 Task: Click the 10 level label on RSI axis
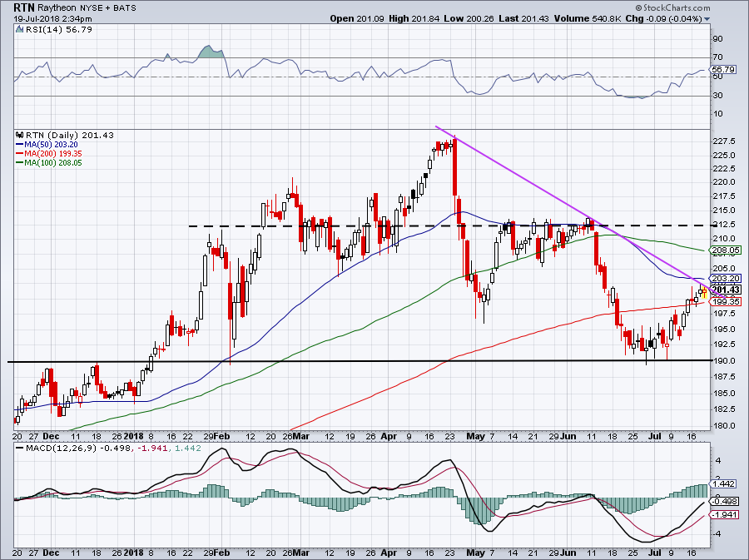pyautogui.click(x=717, y=114)
